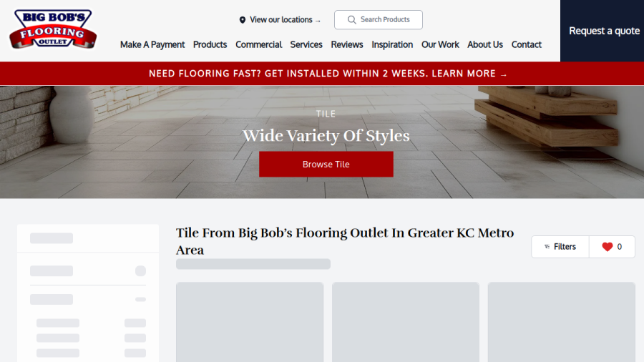Click the location pin icon
This screenshot has width=644, height=362.
tap(243, 20)
